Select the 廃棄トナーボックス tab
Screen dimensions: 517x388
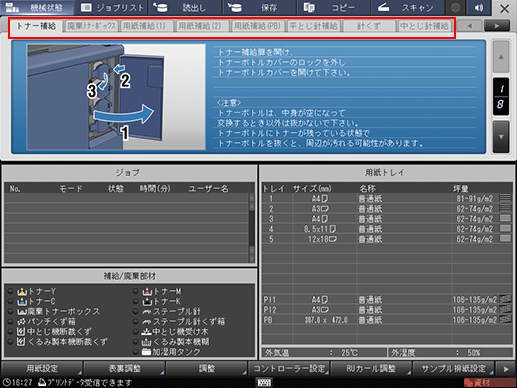coord(91,26)
